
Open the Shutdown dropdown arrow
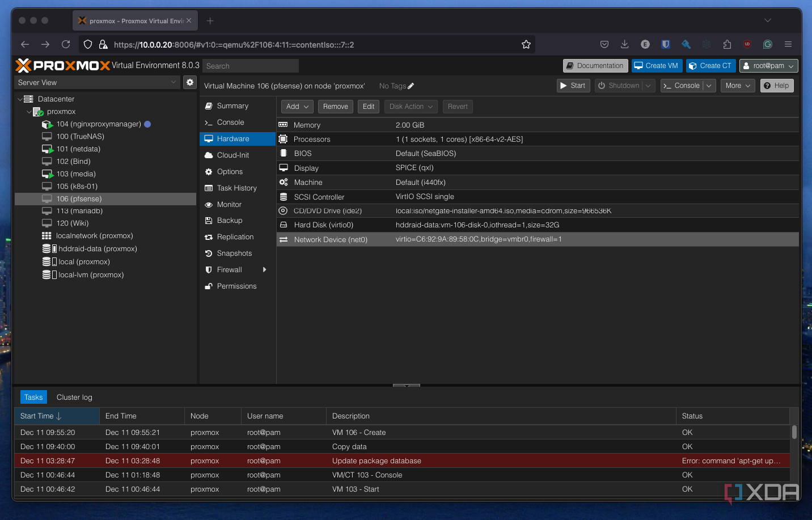coord(648,86)
